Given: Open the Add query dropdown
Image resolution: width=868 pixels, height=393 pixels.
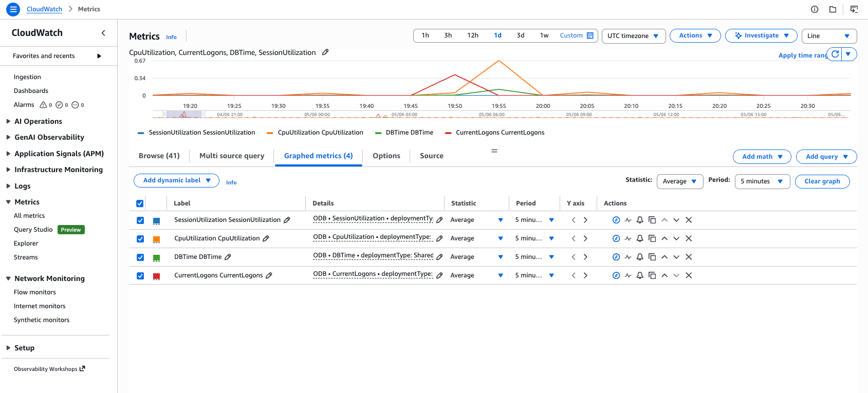Looking at the screenshot, I should (x=826, y=157).
